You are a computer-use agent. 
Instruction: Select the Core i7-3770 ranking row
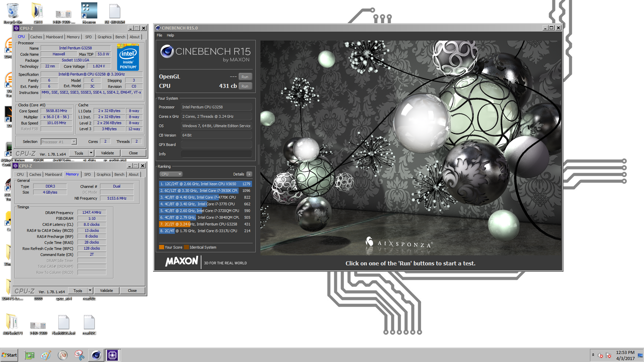click(205, 204)
